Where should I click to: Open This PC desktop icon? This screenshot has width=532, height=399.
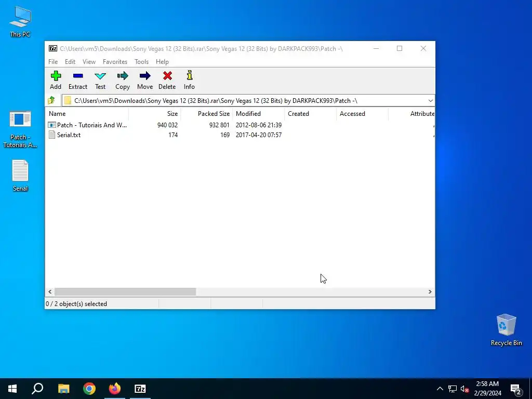tap(20, 21)
